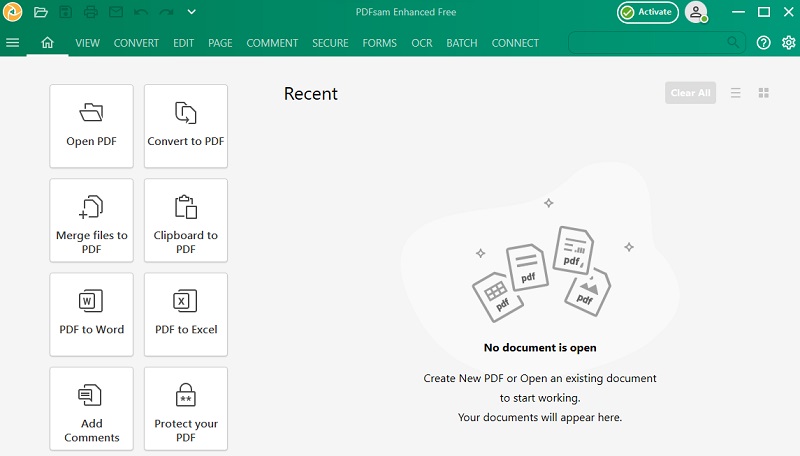Screen dimensions: 800x456
Task: Click the Save disk icon in the toolbar
Action: [x=65, y=12]
